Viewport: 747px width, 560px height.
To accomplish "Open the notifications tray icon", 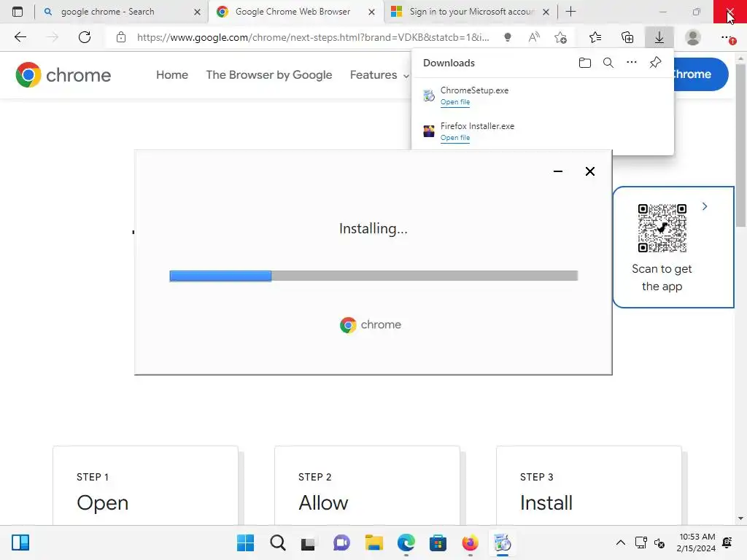I will coord(727,542).
